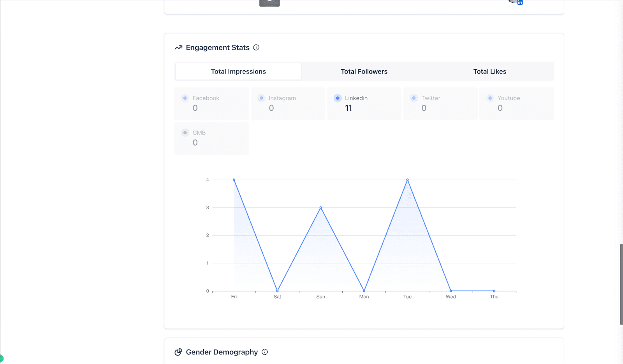This screenshot has height=364, width=623.
Task: Switch to the Total Impressions tab
Action: (238, 72)
